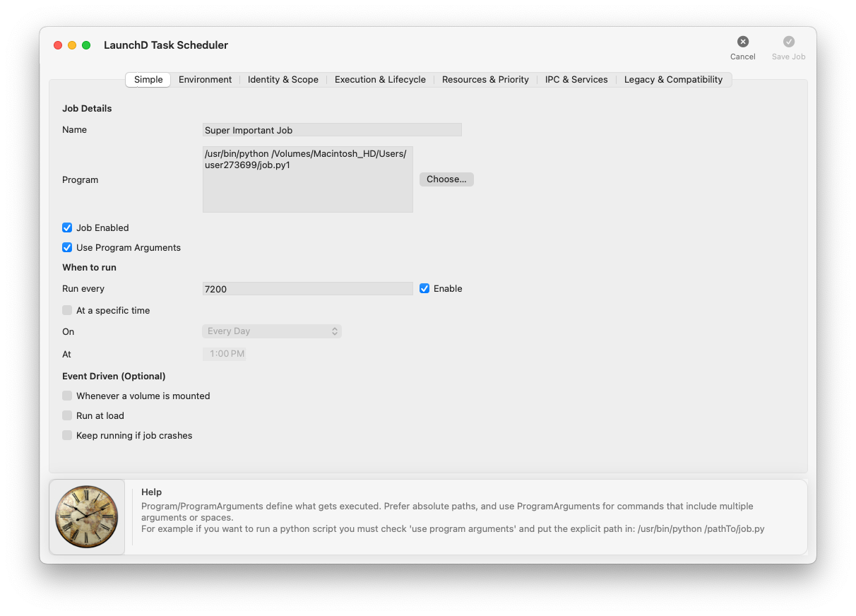Click the Choose button for the Program path
The height and width of the screenshot is (616, 856).
[x=446, y=179]
